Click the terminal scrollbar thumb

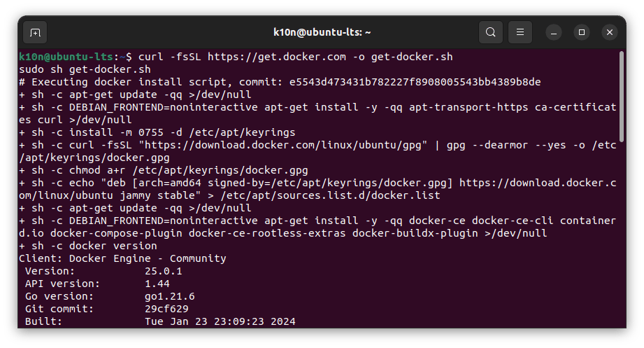(x=622, y=95)
